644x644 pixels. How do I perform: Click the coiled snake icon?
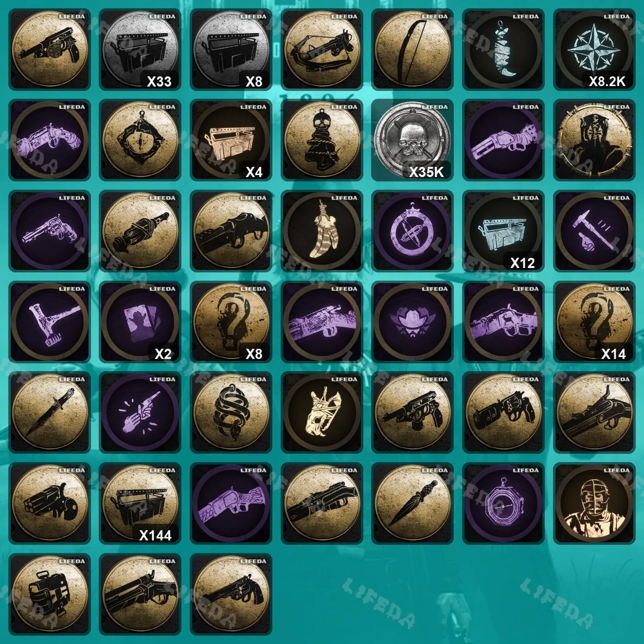point(231,412)
